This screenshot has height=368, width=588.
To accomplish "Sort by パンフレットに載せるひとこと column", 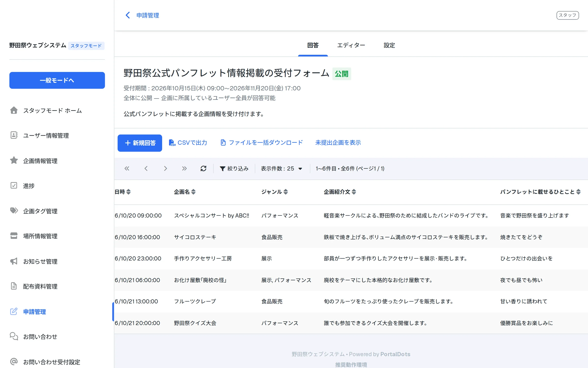I will tap(540, 192).
